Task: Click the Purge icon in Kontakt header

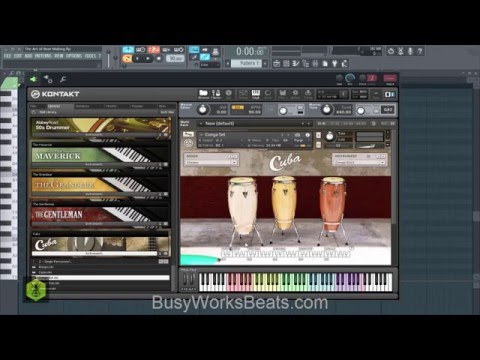Action: [x=308, y=94]
